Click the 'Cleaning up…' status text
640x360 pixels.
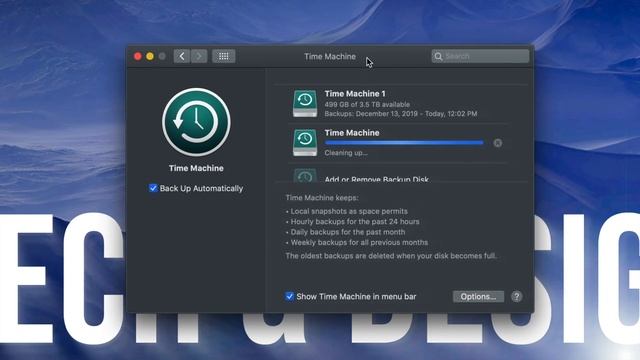click(x=346, y=153)
